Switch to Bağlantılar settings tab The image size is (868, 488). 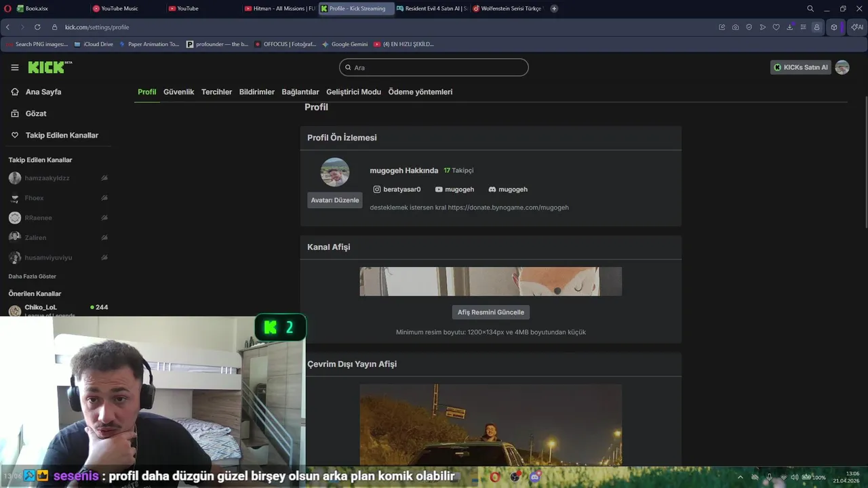[300, 91]
